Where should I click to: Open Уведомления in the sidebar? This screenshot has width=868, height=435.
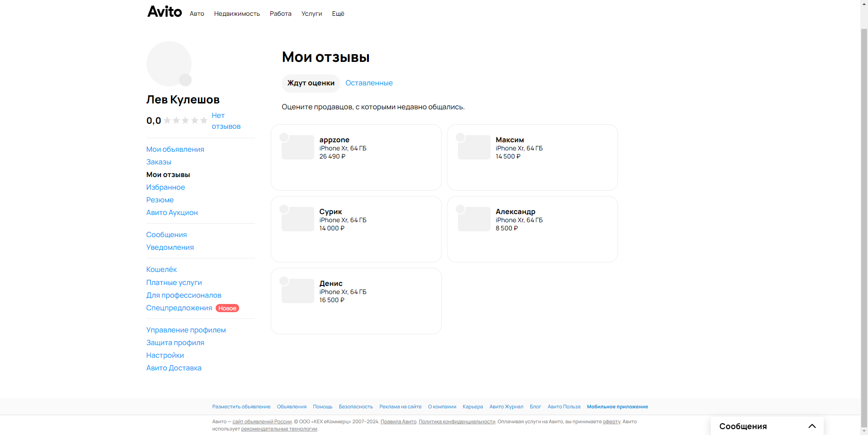click(170, 247)
